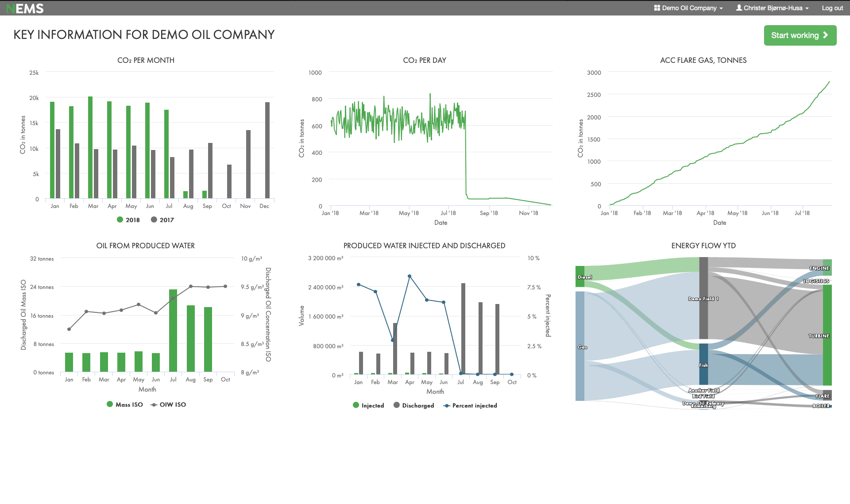Click the Fish node in the Sankey diagram
Image resolution: width=850 pixels, height=504 pixels.
[703, 365]
